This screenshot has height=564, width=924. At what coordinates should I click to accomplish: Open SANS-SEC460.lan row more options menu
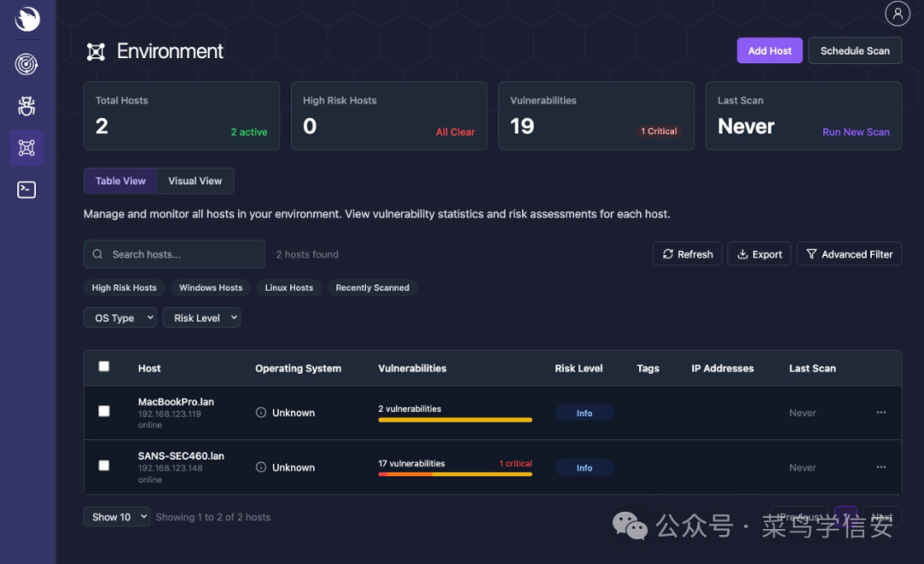click(x=881, y=467)
